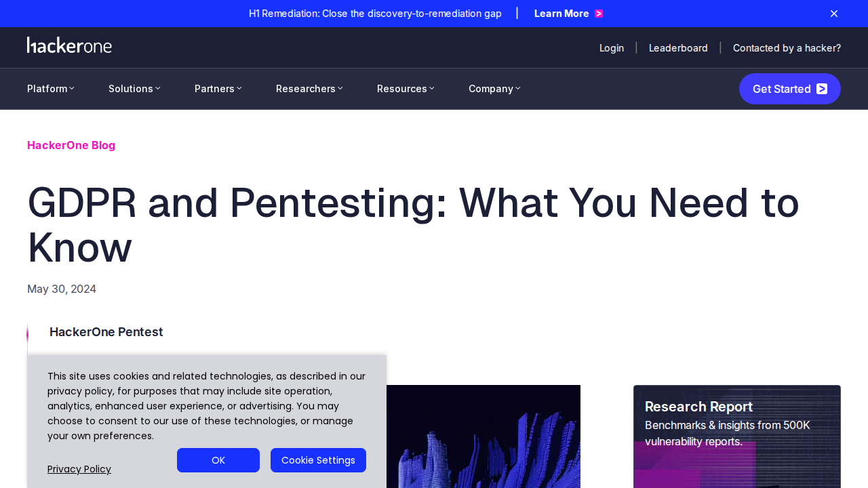The image size is (868, 488).
Task: View the Privacy Policy
Action: [x=79, y=469]
